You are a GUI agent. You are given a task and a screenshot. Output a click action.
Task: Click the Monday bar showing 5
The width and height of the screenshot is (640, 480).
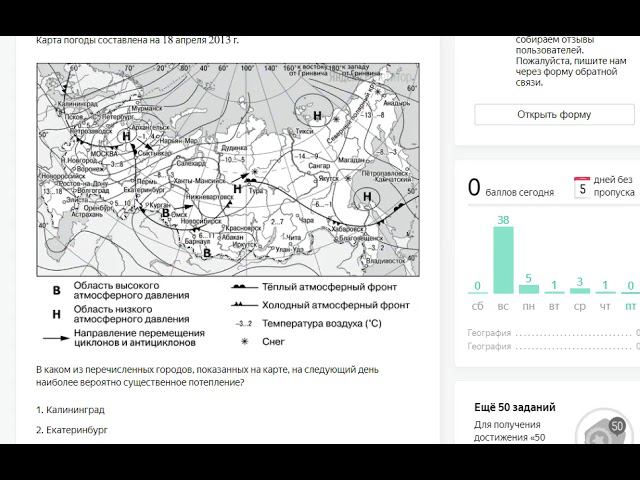point(529,289)
